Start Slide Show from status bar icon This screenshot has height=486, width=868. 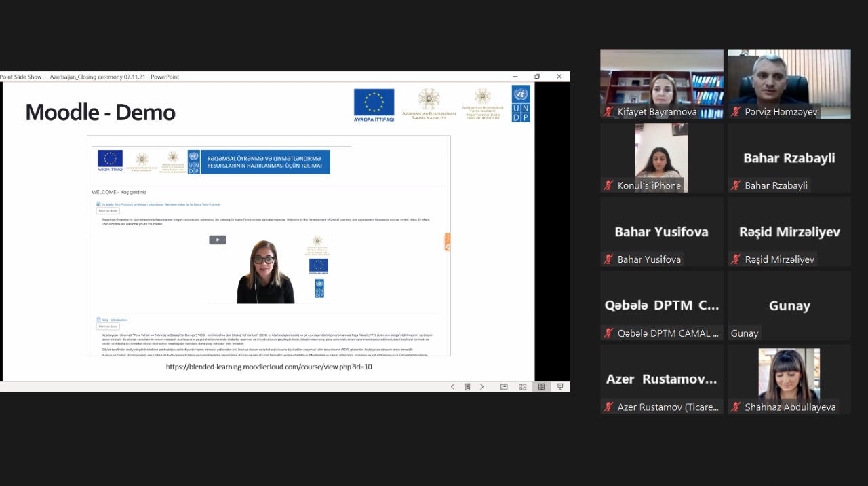tap(560, 387)
